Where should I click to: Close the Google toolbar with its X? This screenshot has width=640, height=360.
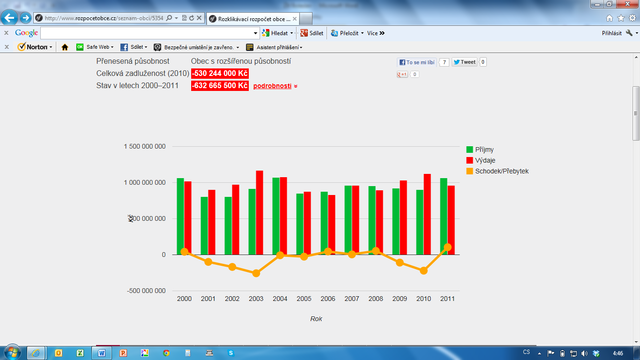tap(6, 33)
